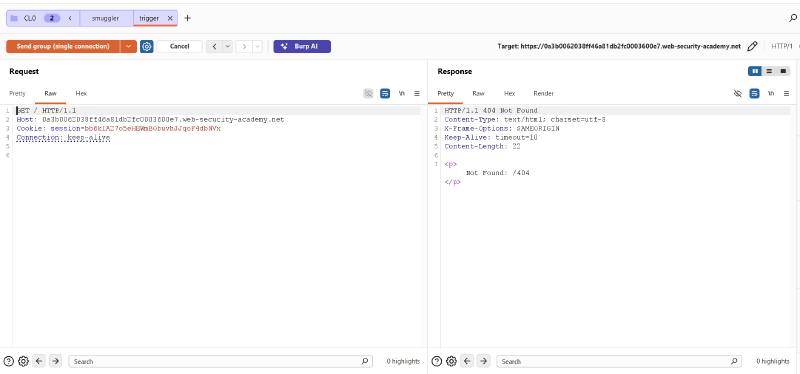The height and width of the screenshot is (374, 800).
Task: Toggle response hidden-items eye icon
Action: pos(738,93)
